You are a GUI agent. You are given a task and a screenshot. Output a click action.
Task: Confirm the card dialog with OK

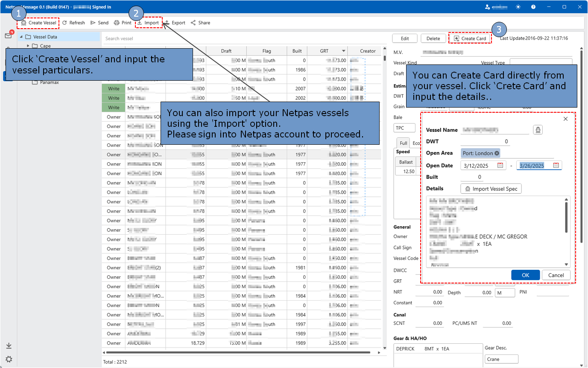(525, 275)
